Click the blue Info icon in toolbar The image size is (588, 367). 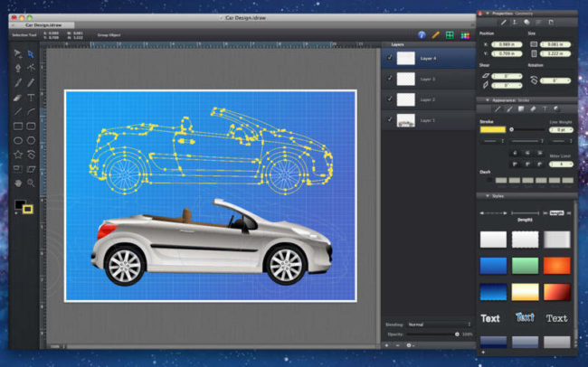422,34
